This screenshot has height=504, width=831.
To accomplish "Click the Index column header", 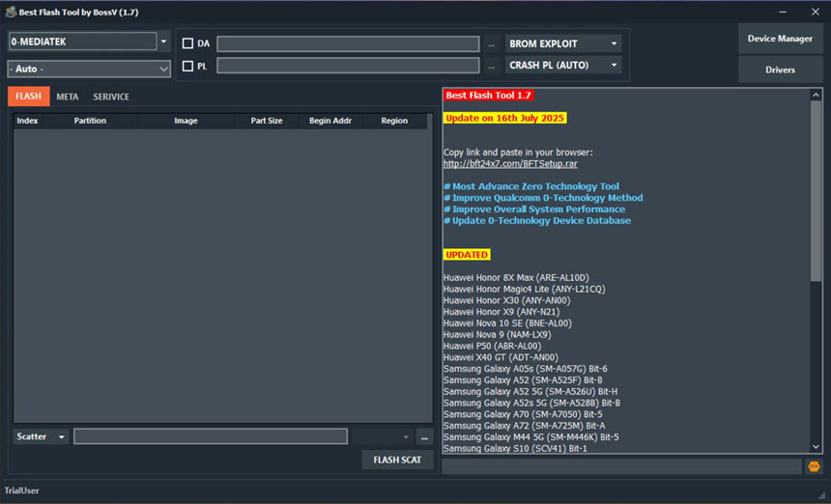I will (28, 121).
